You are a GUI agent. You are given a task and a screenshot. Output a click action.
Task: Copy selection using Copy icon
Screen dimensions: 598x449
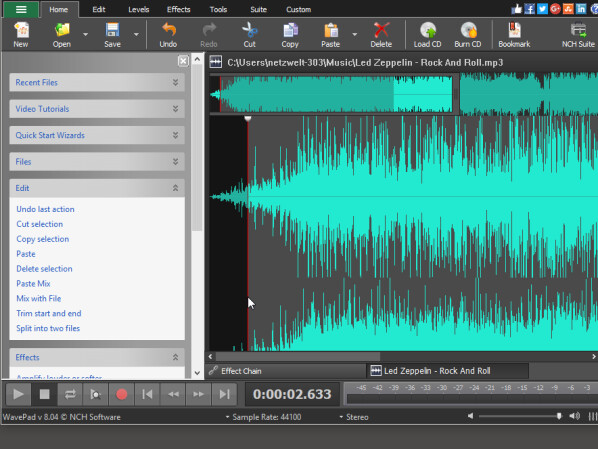point(290,35)
